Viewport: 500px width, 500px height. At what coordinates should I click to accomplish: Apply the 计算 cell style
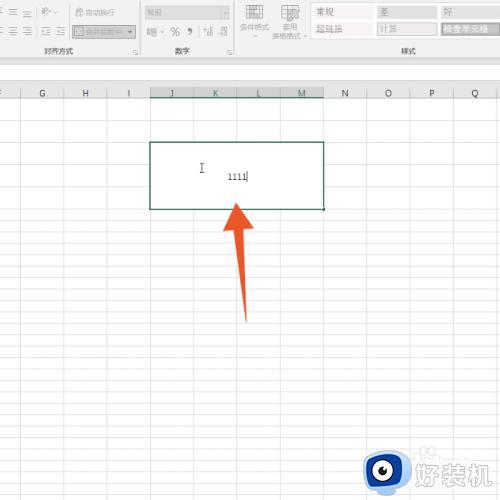pyautogui.click(x=407, y=29)
